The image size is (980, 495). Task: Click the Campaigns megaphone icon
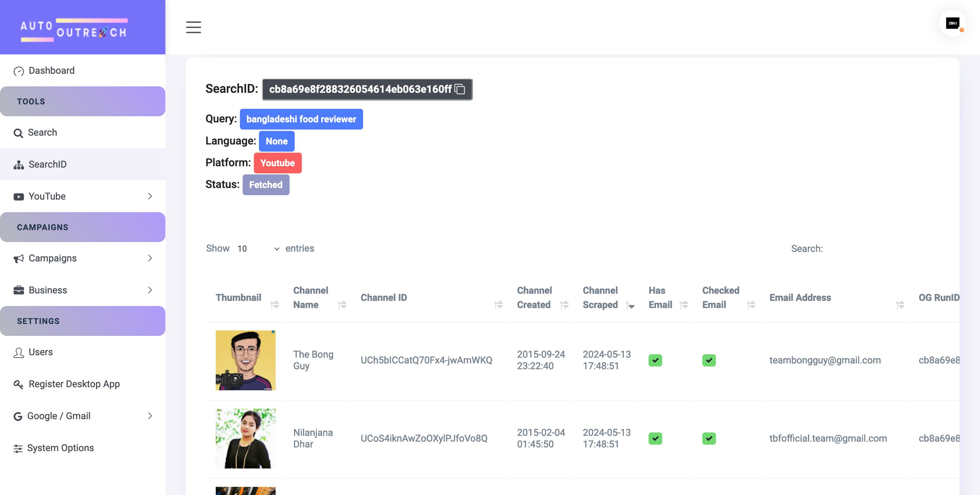[x=18, y=258]
